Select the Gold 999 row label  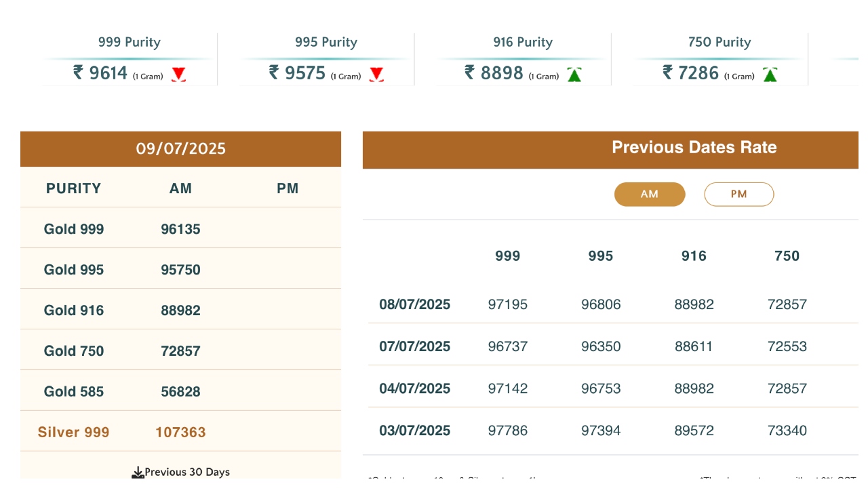click(x=74, y=229)
